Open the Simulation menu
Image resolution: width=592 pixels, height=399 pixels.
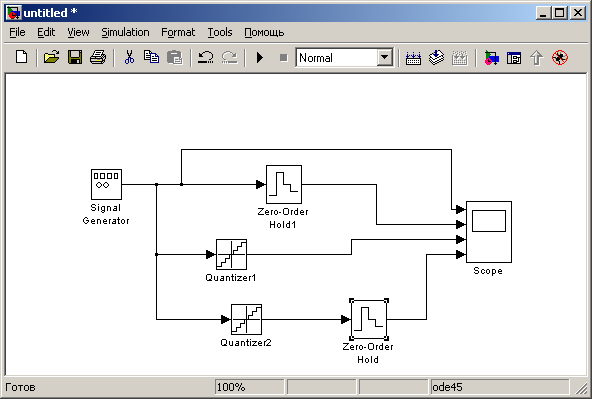click(125, 32)
